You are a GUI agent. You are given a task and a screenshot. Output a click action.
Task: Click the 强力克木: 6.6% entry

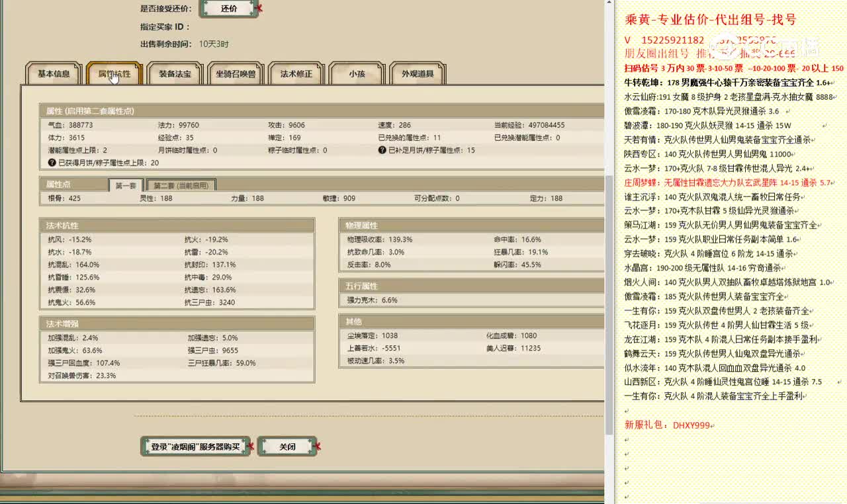[x=372, y=300]
